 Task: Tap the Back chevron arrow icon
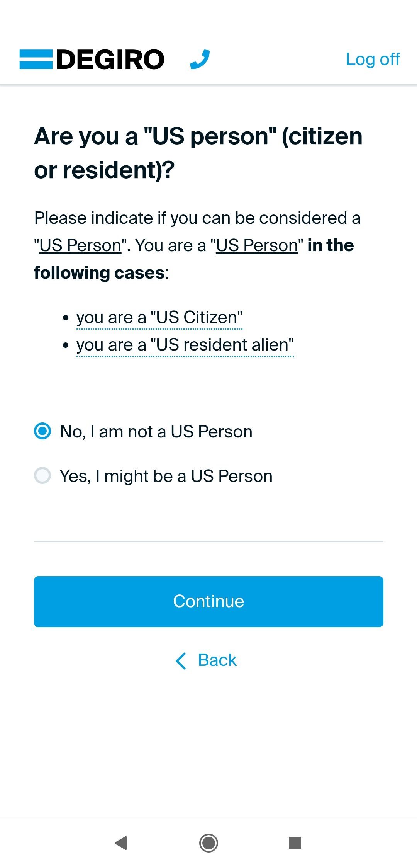point(181,660)
